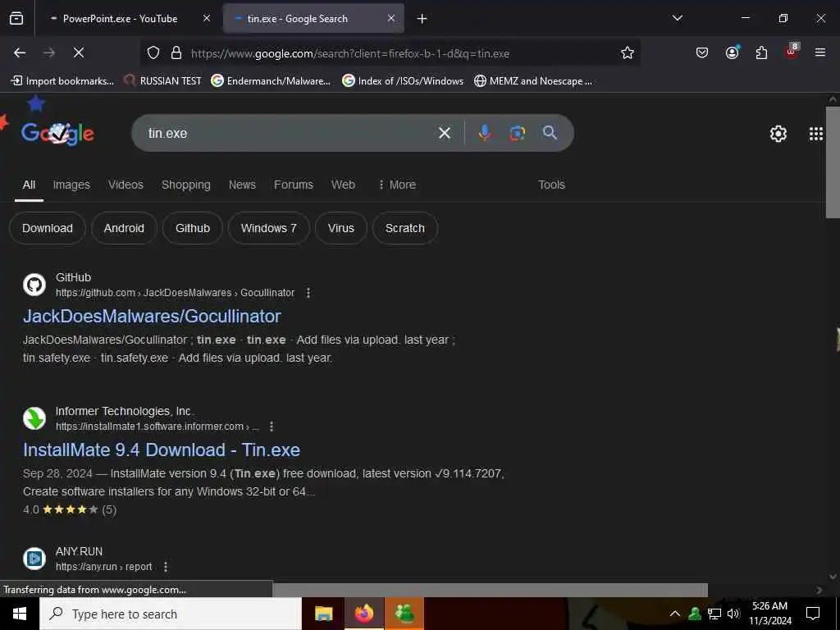
Task: Select the Github suggestion chip
Action: (x=192, y=228)
